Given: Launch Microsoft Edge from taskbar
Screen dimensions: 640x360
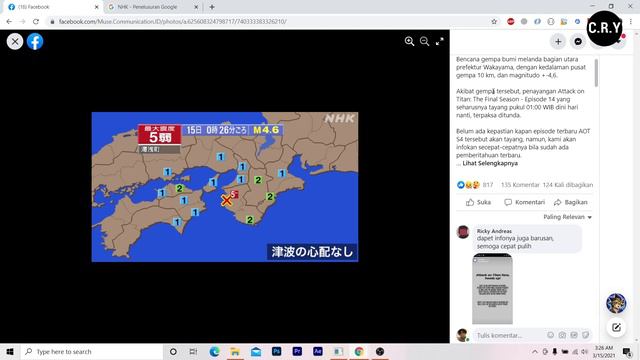Looking at the screenshot, I should click(x=214, y=351).
